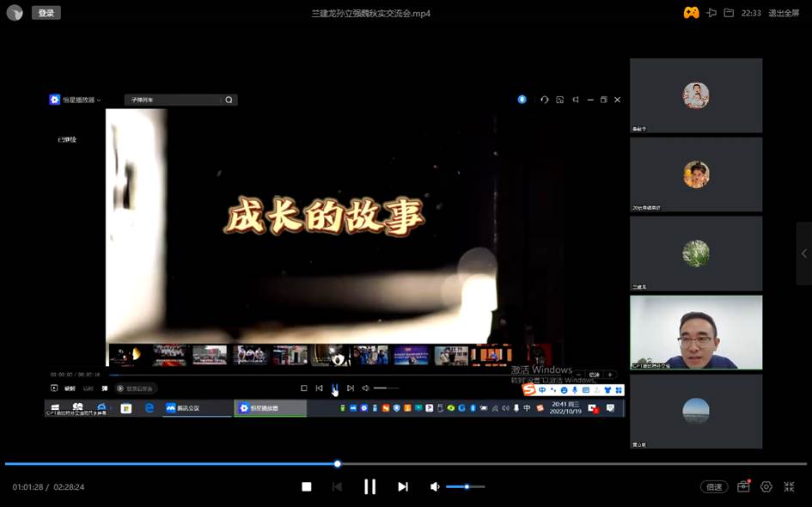Mute the main player volume speaker
Screen dimensions: 812x507
point(435,486)
